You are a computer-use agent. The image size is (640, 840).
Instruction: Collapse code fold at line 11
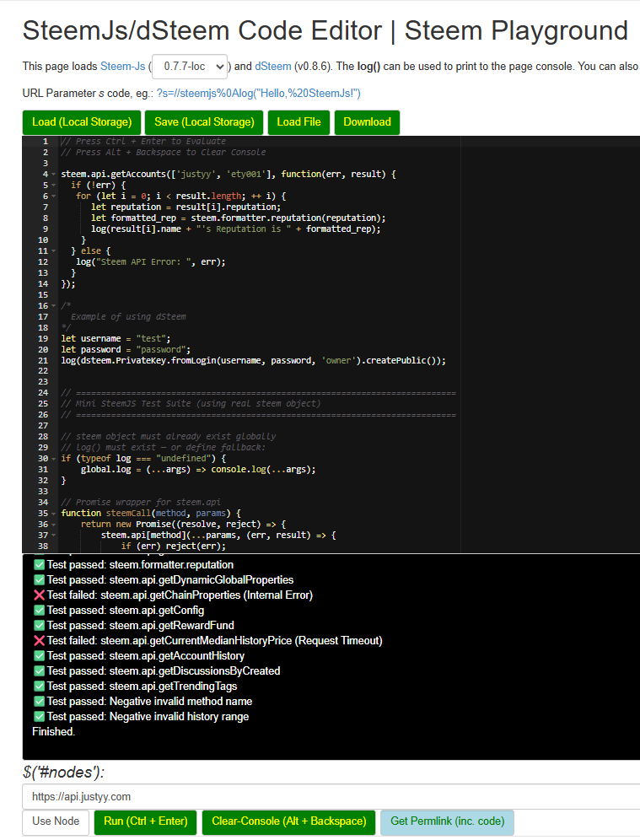pos(54,250)
